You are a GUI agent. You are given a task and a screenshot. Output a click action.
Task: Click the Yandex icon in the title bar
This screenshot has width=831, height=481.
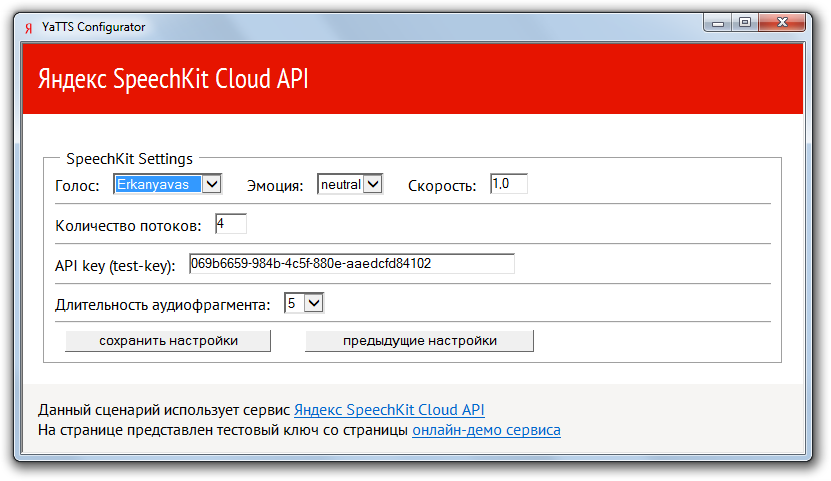[29, 27]
